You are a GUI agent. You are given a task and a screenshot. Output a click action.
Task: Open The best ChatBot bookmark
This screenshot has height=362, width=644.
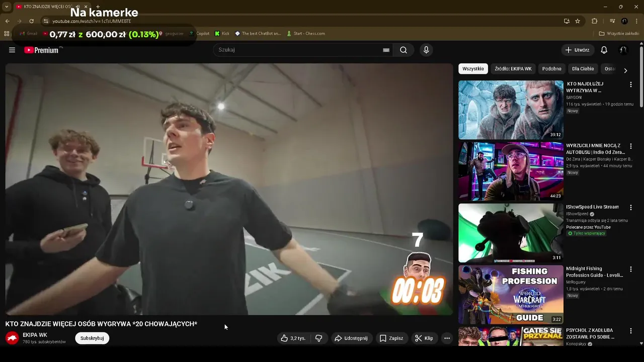[x=258, y=34]
